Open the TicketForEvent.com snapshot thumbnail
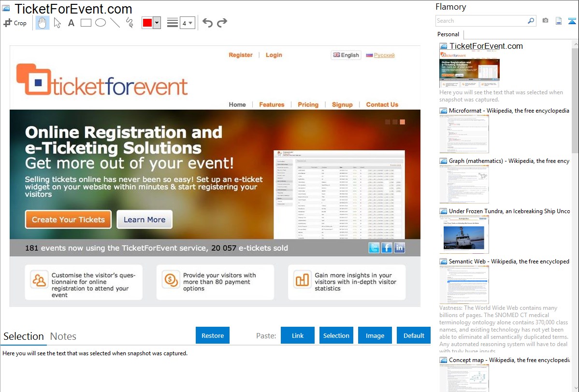This screenshot has height=392, width=579. 469,70
